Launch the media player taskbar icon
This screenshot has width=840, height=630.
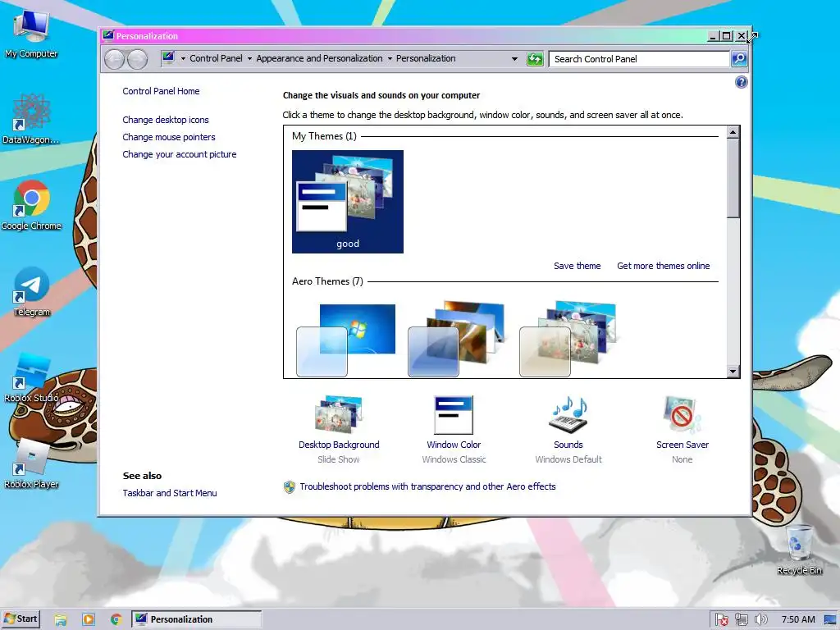(89, 619)
